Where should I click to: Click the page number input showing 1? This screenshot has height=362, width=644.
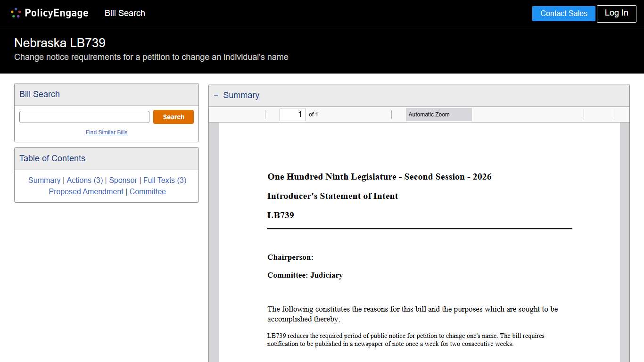[292, 114]
